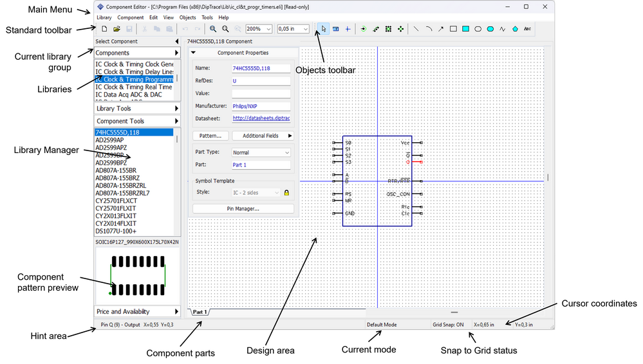Click the New library icon
The width and height of the screenshot is (643, 364).
click(104, 29)
